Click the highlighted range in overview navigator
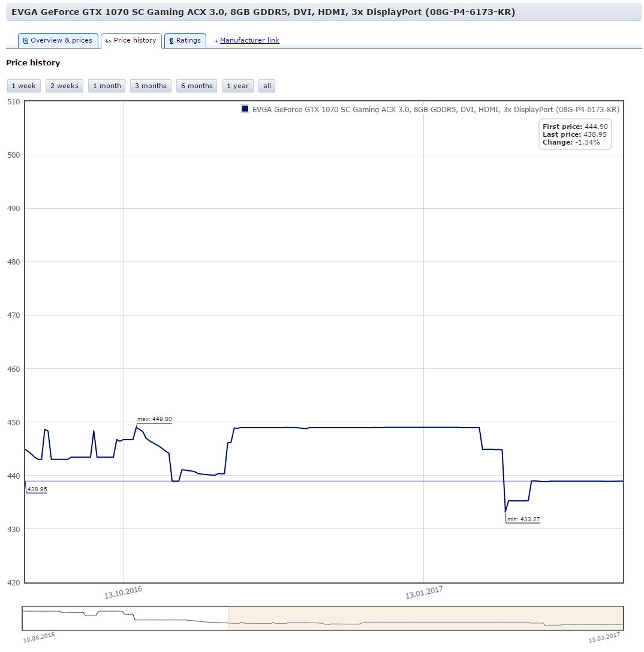This screenshot has height=652, width=644. (426, 618)
